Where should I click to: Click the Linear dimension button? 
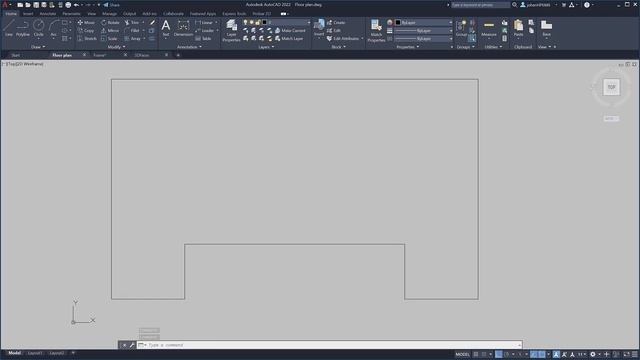click(x=204, y=22)
